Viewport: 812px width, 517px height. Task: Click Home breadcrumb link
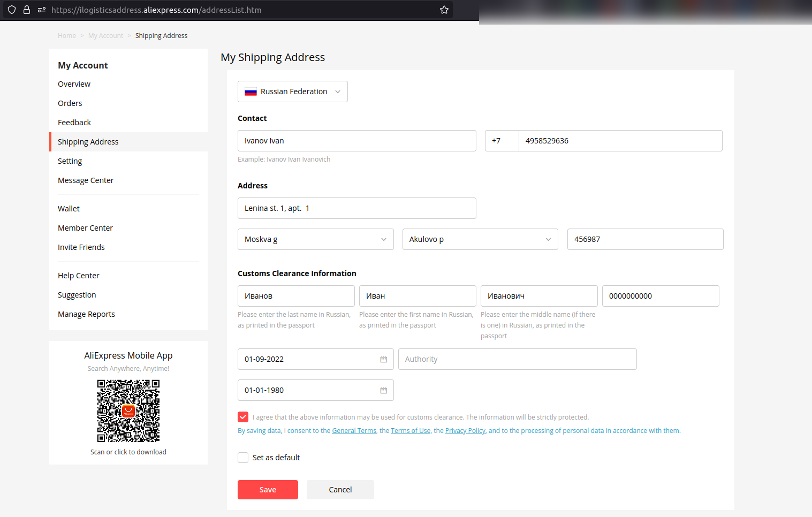pos(67,36)
